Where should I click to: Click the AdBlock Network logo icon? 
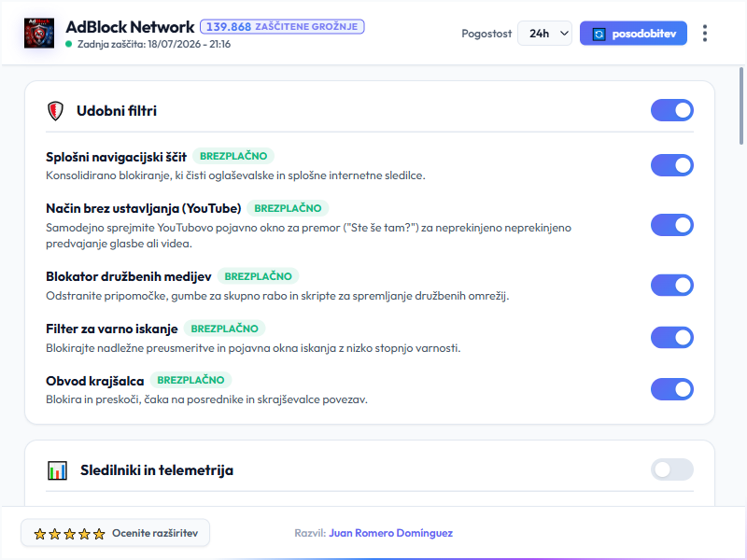(x=39, y=33)
